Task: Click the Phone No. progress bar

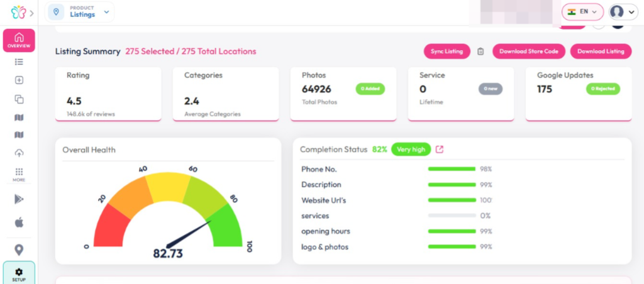Action: [x=452, y=169]
